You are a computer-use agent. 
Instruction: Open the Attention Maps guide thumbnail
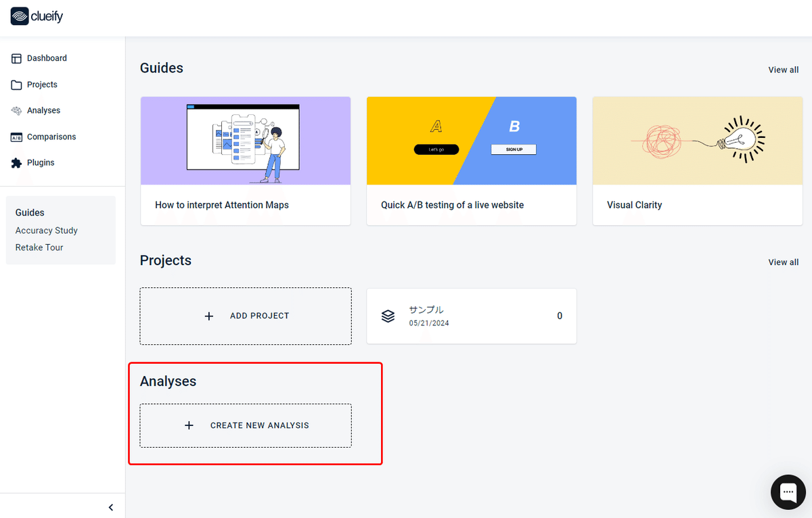246,141
